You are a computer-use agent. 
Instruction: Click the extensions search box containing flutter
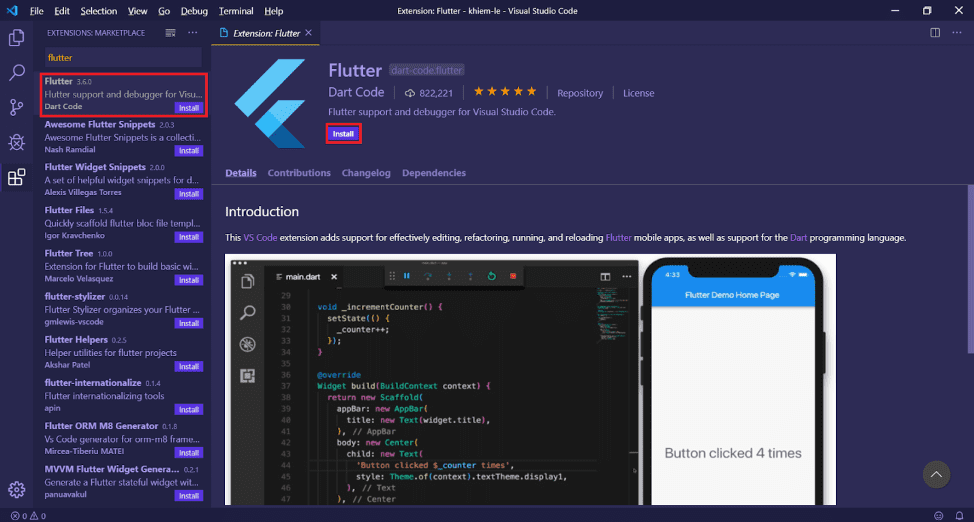pyautogui.click(x=122, y=58)
